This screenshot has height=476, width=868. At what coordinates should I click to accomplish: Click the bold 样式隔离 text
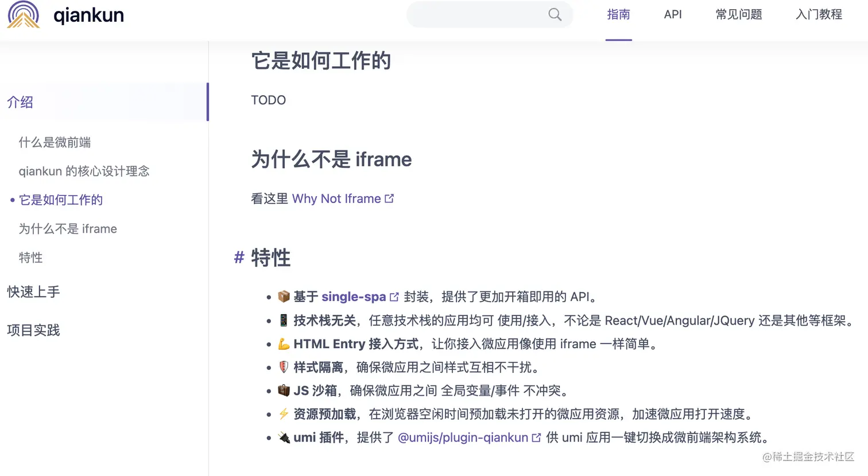(x=318, y=367)
